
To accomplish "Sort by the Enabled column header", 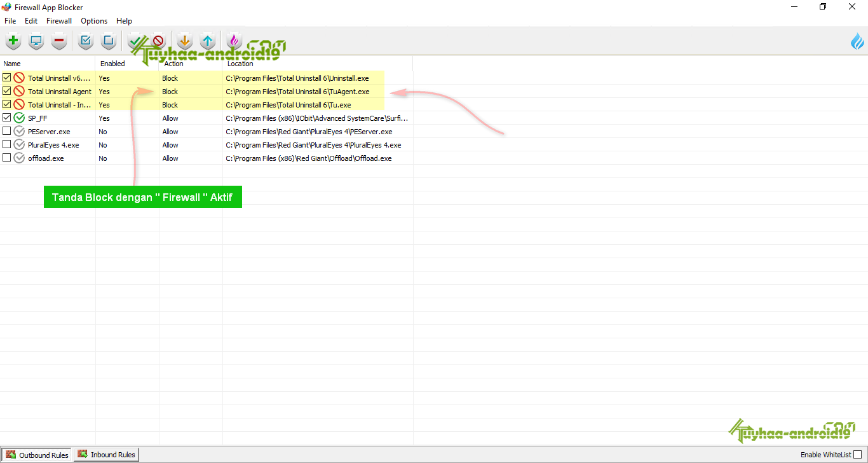I will tap(127, 64).
